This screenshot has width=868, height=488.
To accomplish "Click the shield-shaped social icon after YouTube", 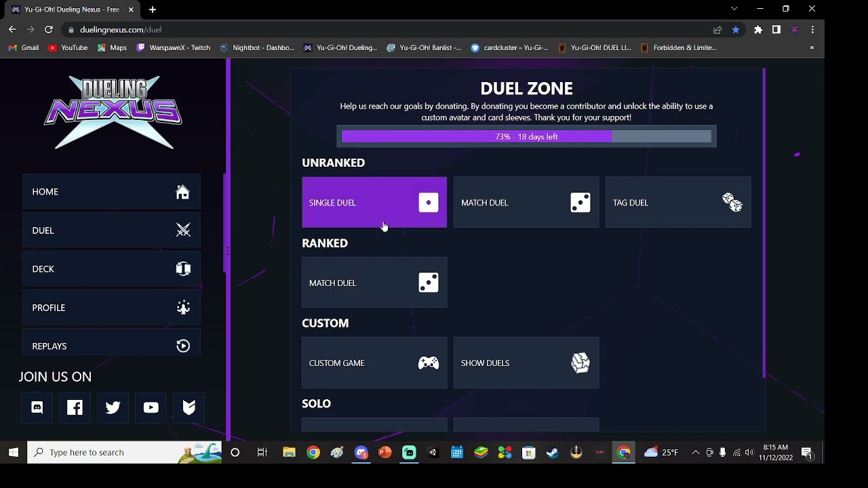I will (189, 407).
